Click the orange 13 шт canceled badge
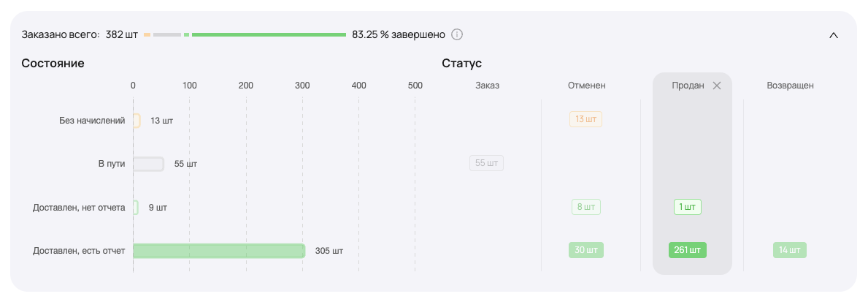 [585, 119]
